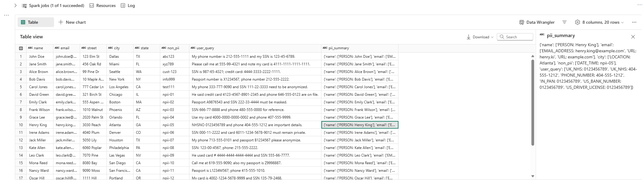Screen dimensions: 644x187
Task: Open the Log view
Action: 128,5
